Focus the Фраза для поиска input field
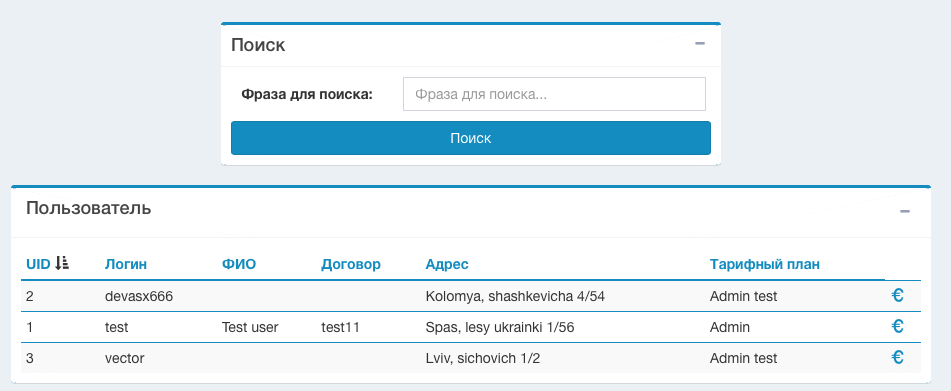 554,94
